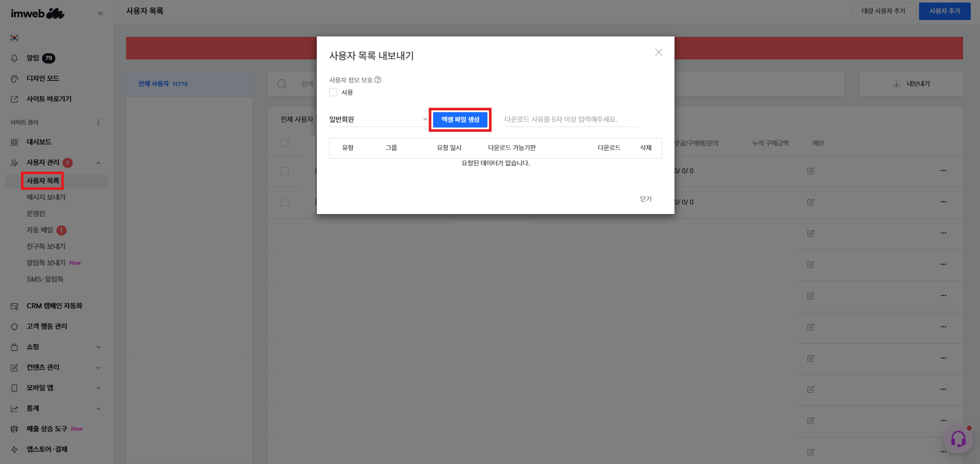
Task: Click the 컨텐츠 관리 edit icon
Action: click(14, 368)
